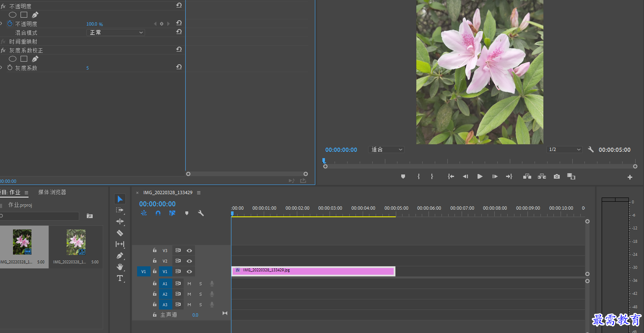Toggle 灰度系数 stopwatch animation
The height and width of the screenshot is (333, 644).
10,68
